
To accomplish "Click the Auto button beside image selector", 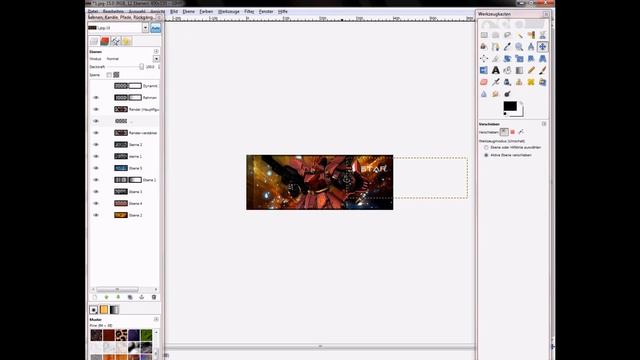I will point(156,28).
